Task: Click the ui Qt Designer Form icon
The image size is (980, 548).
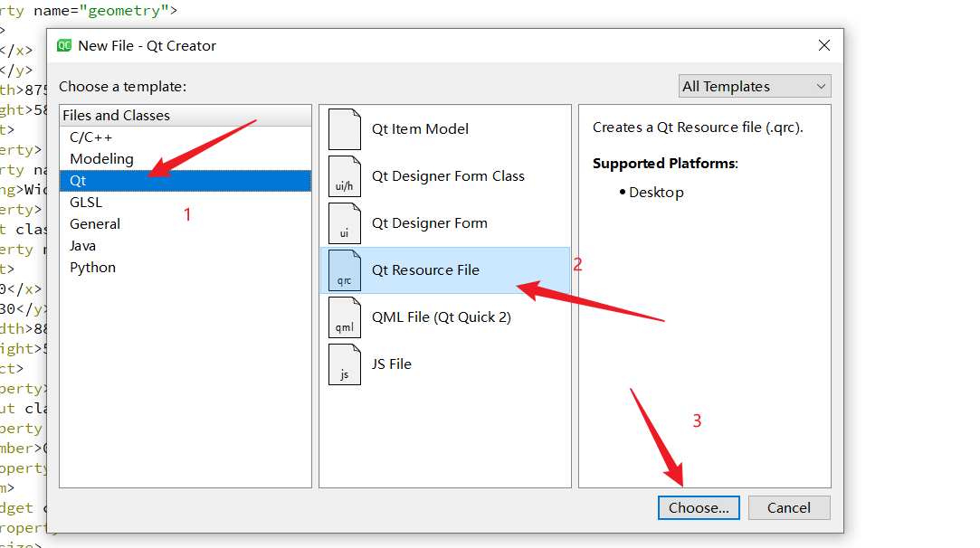Action: click(345, 223)
